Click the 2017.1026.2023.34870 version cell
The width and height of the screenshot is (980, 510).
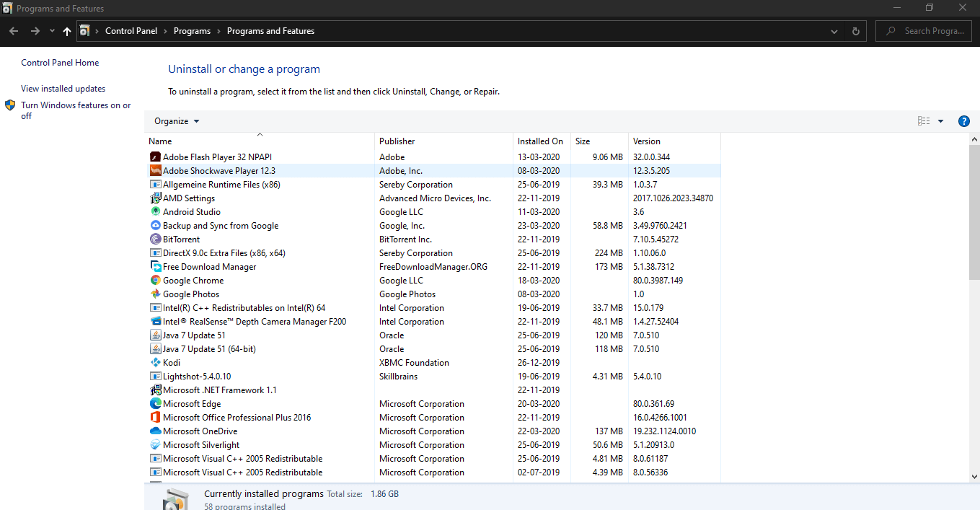point(673,198)
